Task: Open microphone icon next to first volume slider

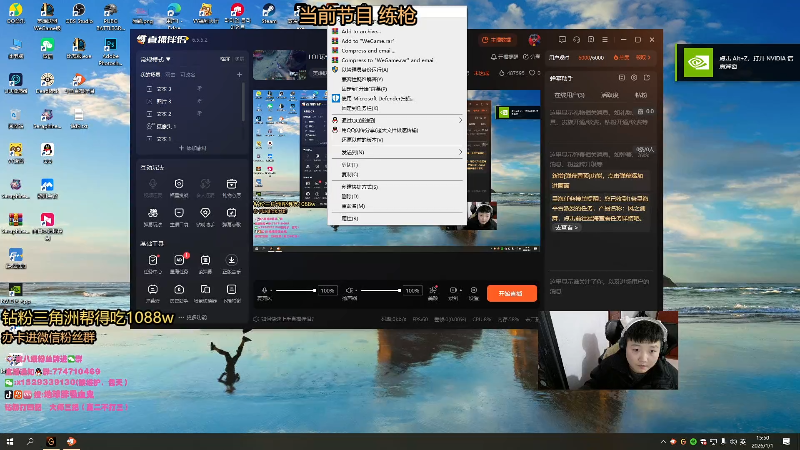Action: (264, 290)
